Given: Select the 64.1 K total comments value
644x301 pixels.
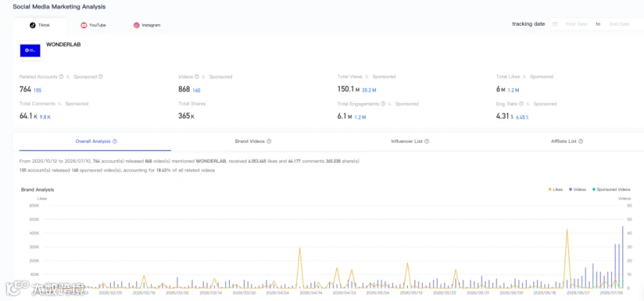Looking at the screenshot, I should click(x=29, y=117).
